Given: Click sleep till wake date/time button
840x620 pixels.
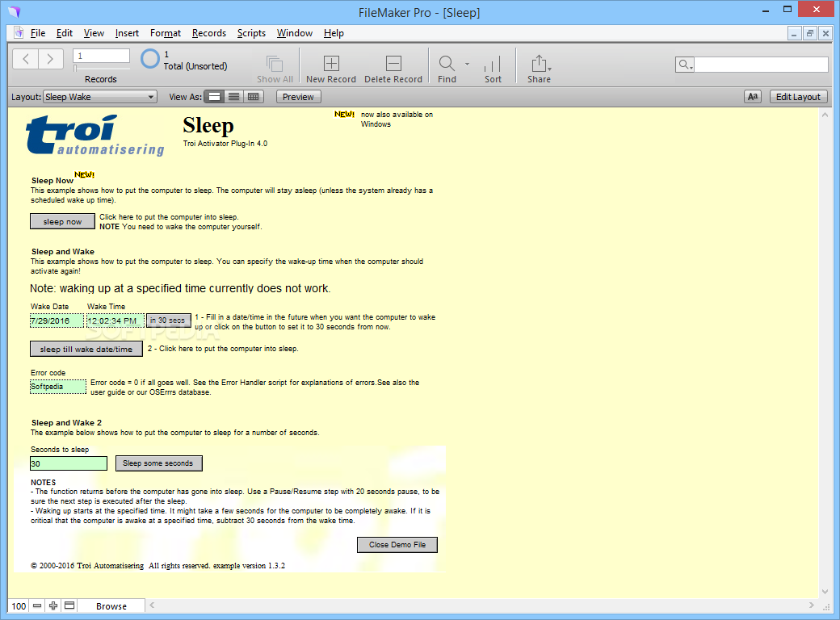Looking at the screenshot, I should (x=86, y=349).
